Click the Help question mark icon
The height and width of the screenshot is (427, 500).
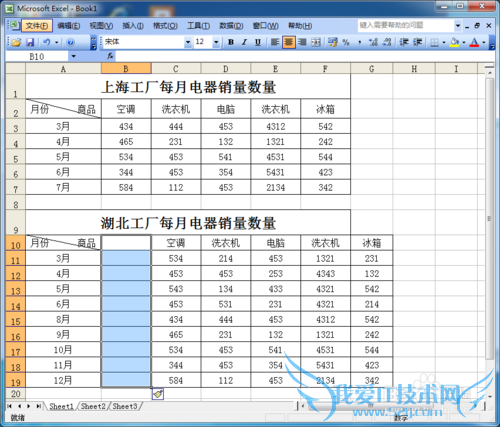[x=70, y=42]
